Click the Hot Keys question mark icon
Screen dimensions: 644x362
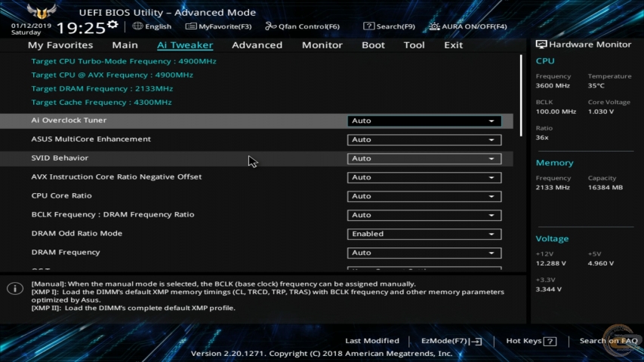[x=550, y=342]
